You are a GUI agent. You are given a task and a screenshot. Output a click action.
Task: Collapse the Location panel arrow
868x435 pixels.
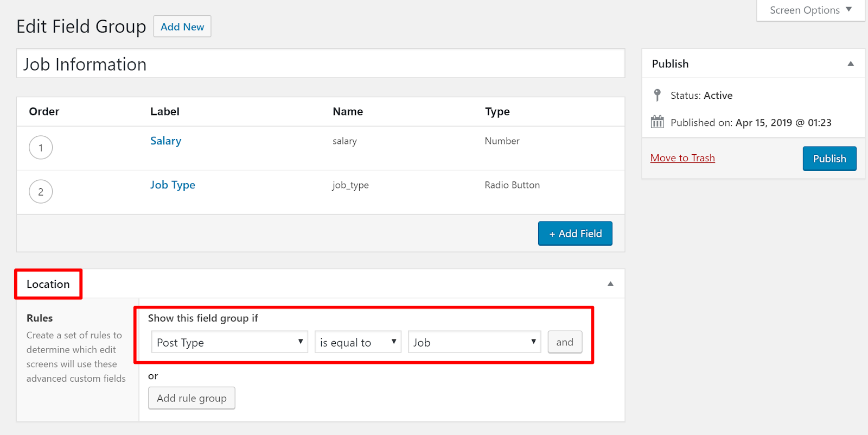pyautogui.click(x=610, y=283)
